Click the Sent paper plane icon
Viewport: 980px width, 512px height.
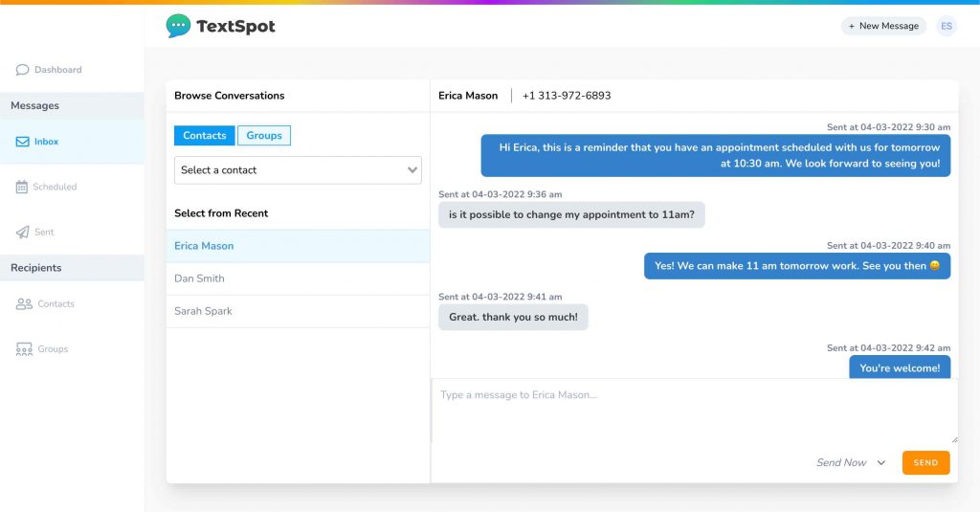[x=23, y=232]
